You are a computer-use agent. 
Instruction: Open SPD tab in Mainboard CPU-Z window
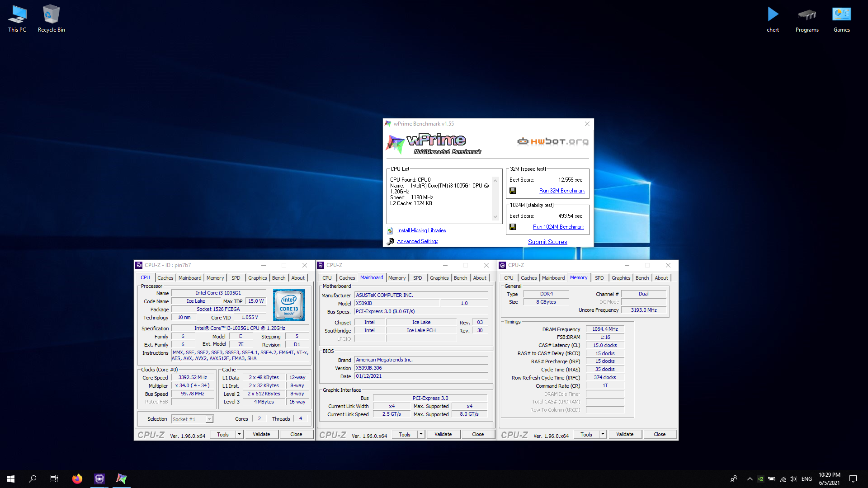pyautogui.click(x=418, y=278)
